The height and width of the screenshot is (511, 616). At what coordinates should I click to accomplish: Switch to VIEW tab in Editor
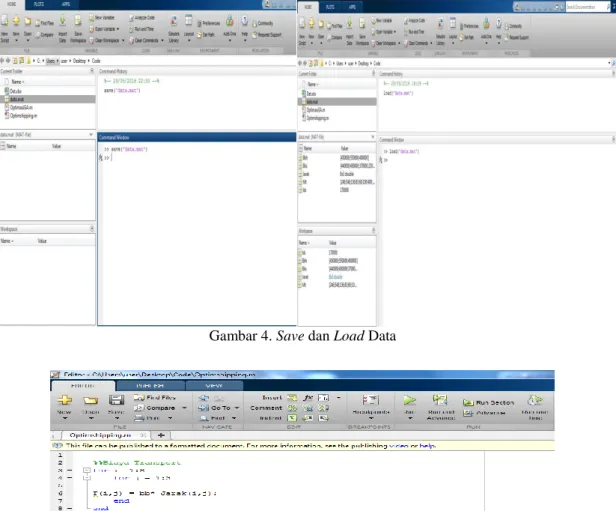pos(214,386)
